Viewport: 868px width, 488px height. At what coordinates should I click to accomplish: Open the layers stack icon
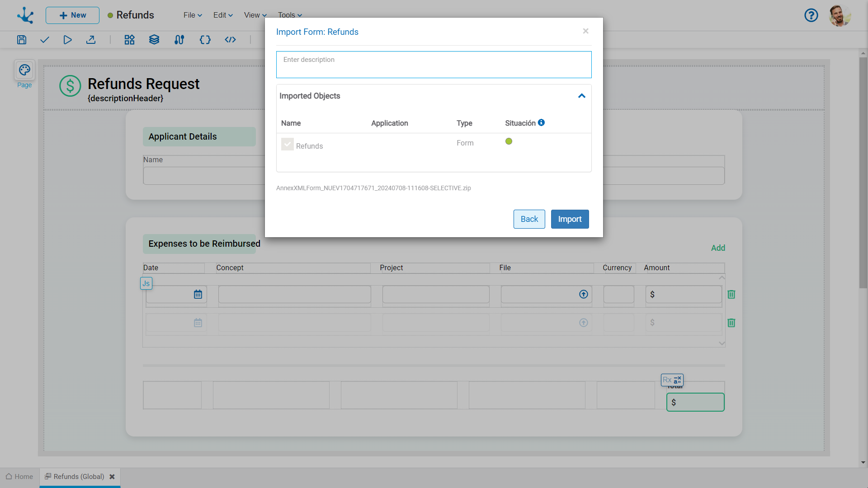coord(154,40)
